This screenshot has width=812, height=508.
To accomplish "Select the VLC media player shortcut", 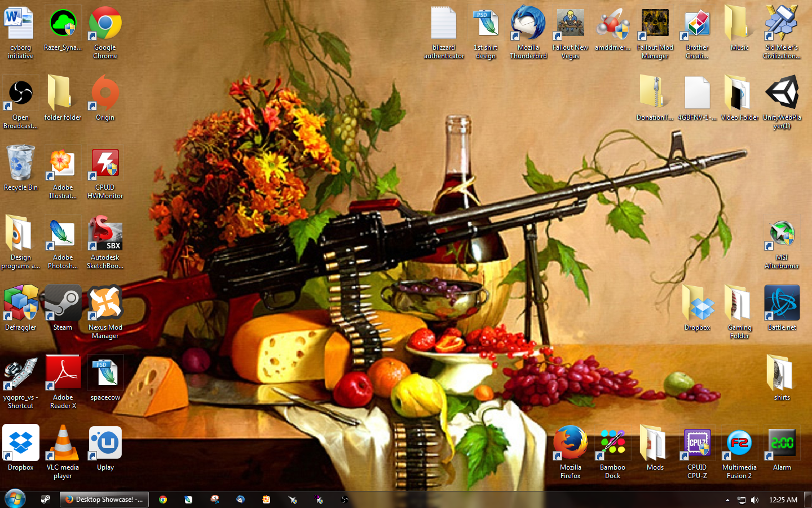I will click(63, 453).
